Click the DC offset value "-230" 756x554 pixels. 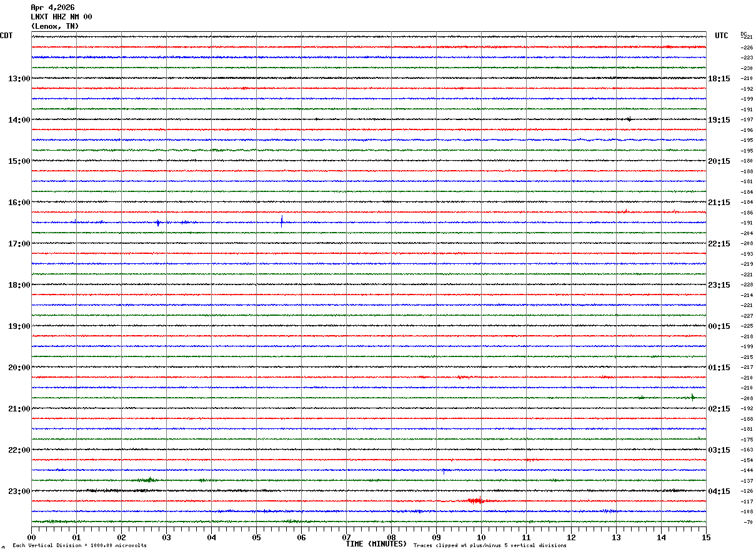747,68
